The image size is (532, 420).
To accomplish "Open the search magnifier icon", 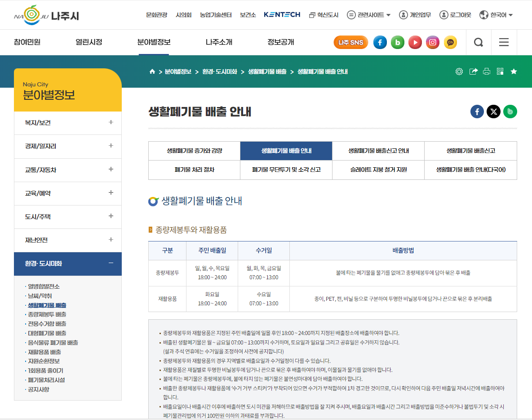I will tap(479, 42).
